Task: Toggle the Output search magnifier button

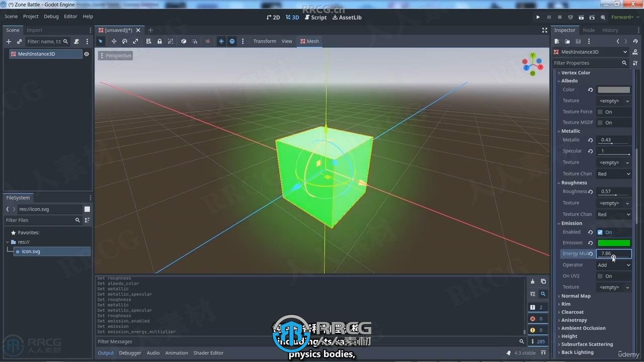Action: tap(543, 294)
